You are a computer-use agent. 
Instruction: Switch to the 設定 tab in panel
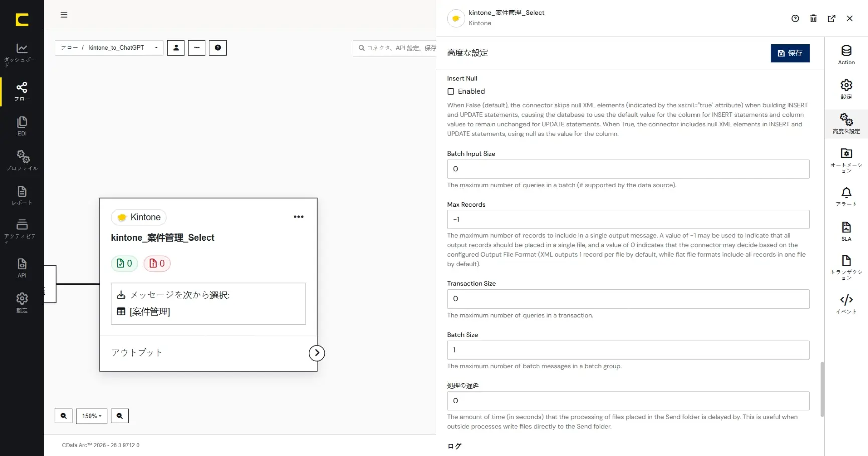click(x=846, y=89)
